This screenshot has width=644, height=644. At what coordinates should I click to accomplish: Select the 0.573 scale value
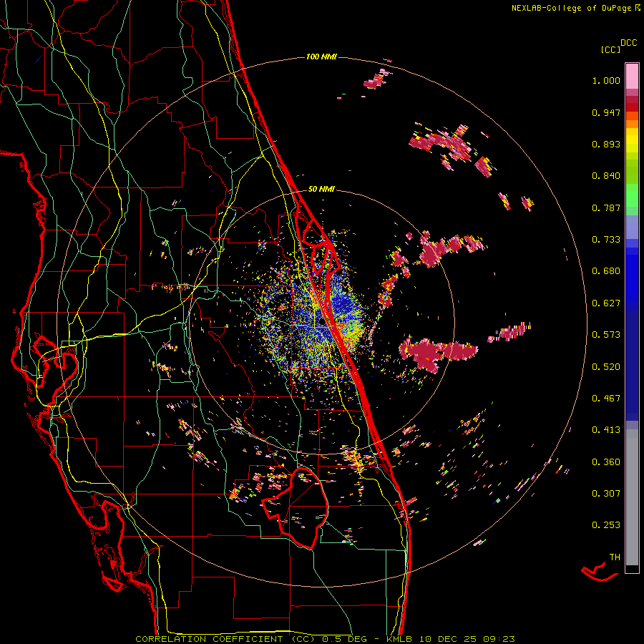click(x=606, y=335)
